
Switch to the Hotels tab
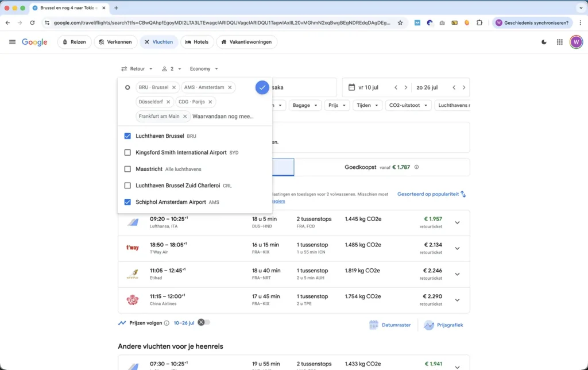(x=197, y=41)
